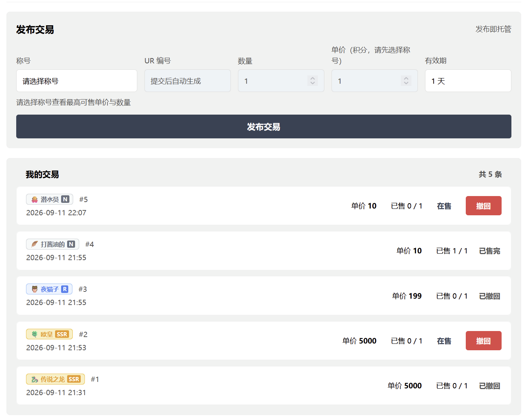Click the 欧皇 clover icon
The height and width of the screenshot is (420, 528).
click(x=35, y=334)
